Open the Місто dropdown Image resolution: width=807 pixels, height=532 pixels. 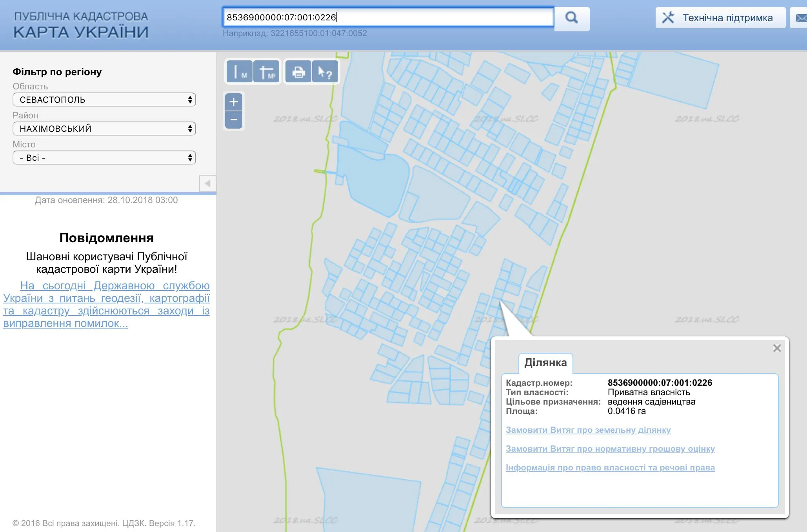pyautogui.click(x=104, y=158)
